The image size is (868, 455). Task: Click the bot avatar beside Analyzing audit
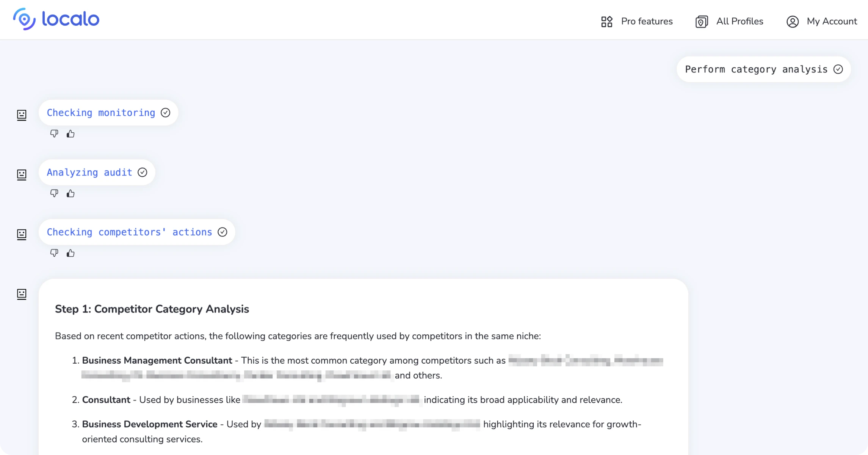click(22, 175)
